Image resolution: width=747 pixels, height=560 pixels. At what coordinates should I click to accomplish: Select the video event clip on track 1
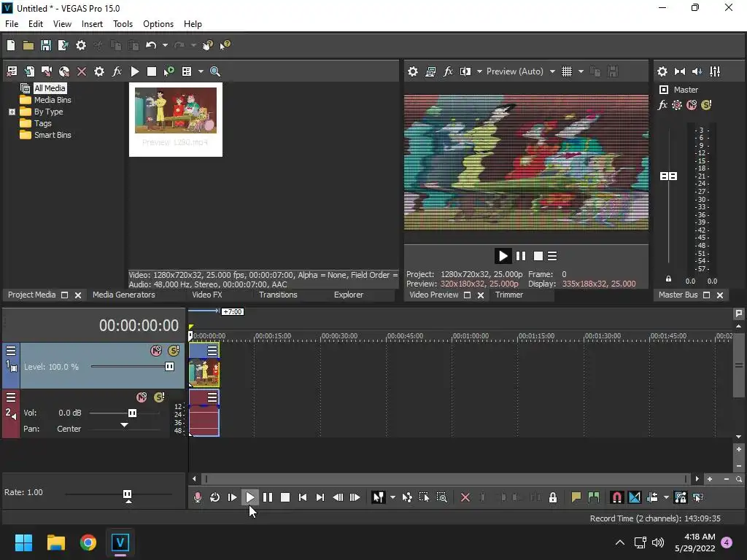(204, 373)
